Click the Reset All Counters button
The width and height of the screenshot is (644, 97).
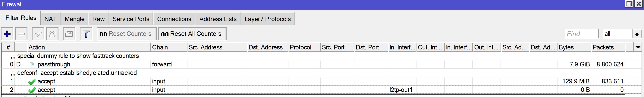[192, 34]
